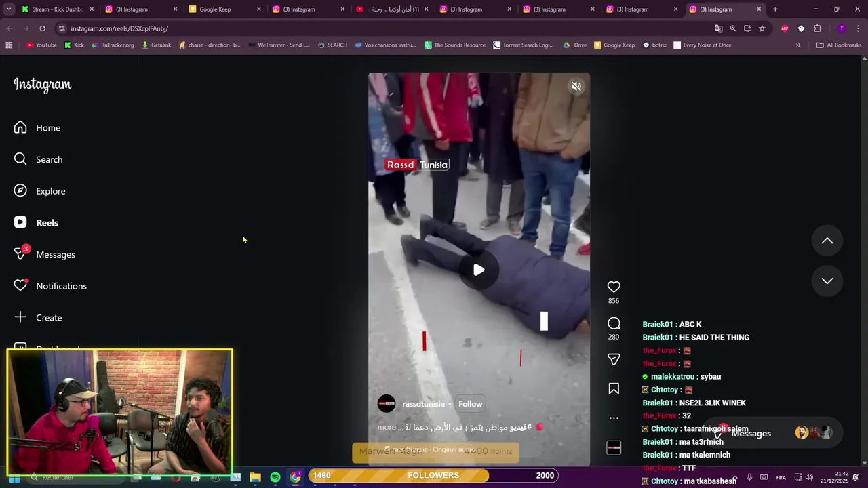Switch to the Google Keep browser tab
This screenshot has width=868, height=488.
[224, 9]
